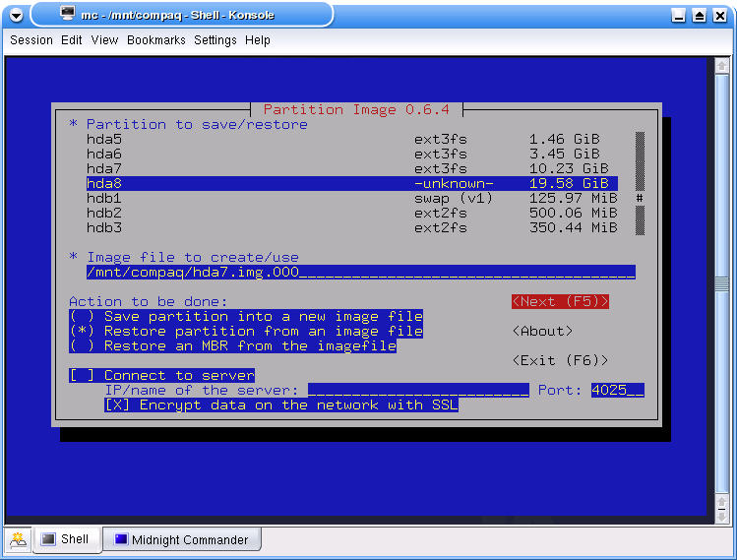Select partition hda7 in the list
This screenshot has width=737, height=560.
coord(352,168)
